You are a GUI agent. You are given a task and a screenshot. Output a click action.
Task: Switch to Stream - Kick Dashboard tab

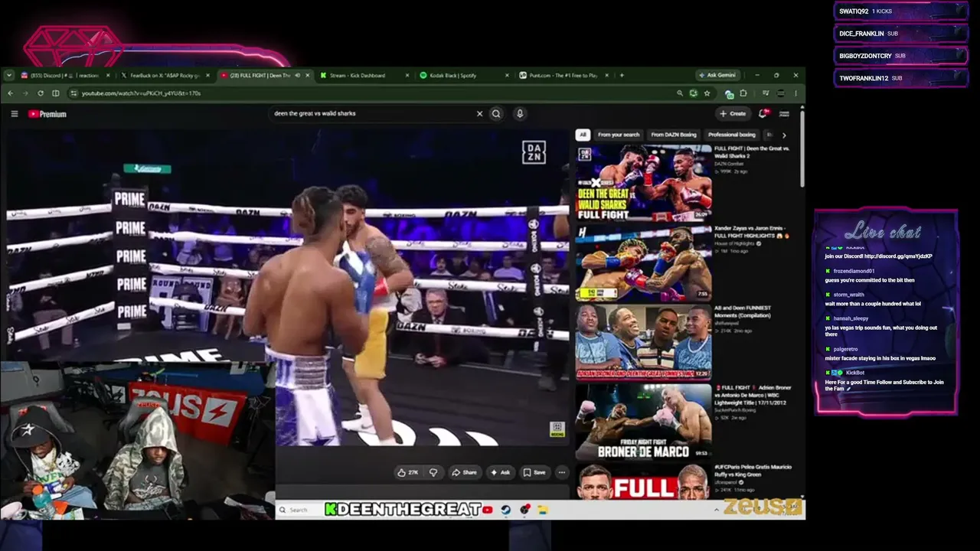pos(364,76)
